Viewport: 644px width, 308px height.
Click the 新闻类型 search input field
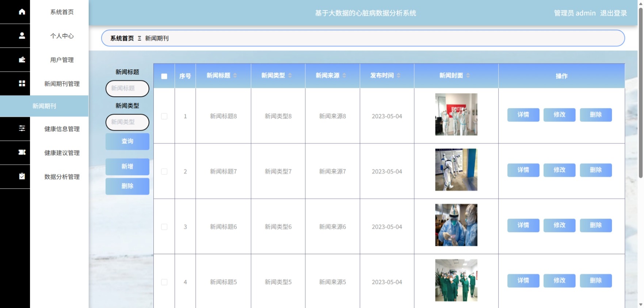pos(127,122)
